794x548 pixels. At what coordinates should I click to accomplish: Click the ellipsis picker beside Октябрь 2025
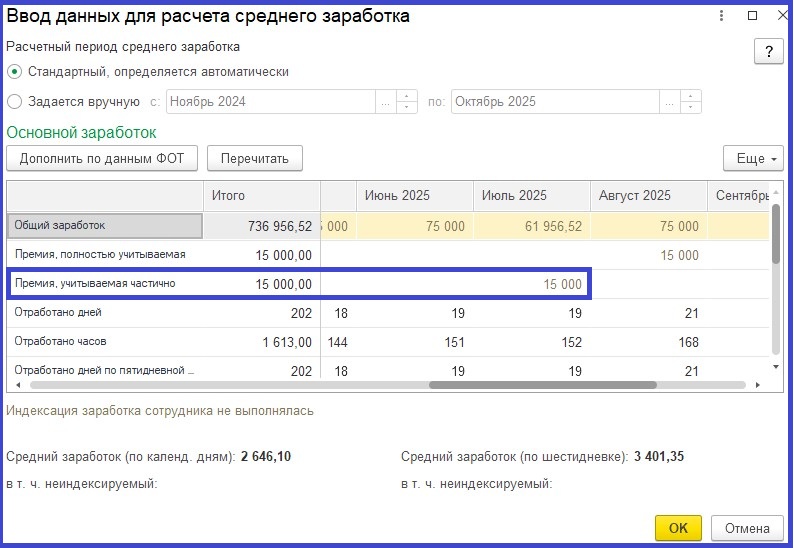point(669,102)
